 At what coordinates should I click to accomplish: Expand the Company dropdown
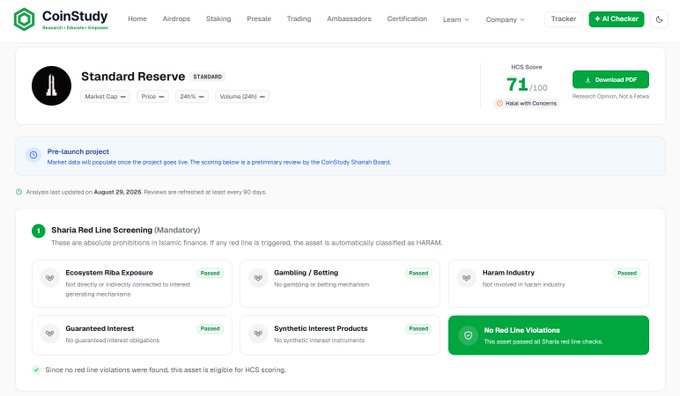[505, 20]
